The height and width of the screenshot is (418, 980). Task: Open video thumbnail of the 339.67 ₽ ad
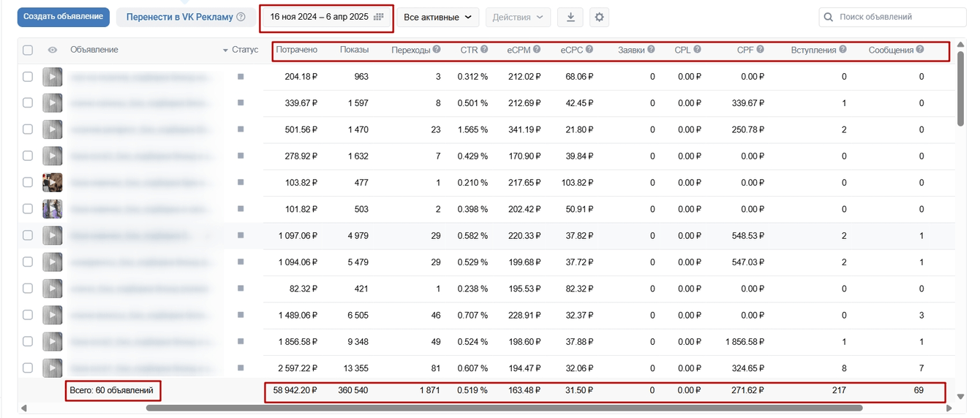click(x=52, y=103)
